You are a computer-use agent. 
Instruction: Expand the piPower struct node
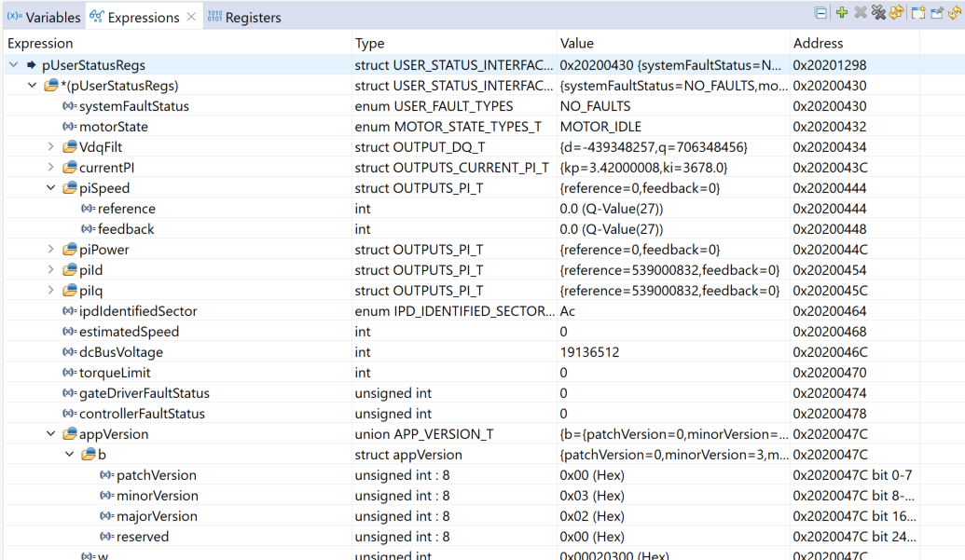click(51, 250)
